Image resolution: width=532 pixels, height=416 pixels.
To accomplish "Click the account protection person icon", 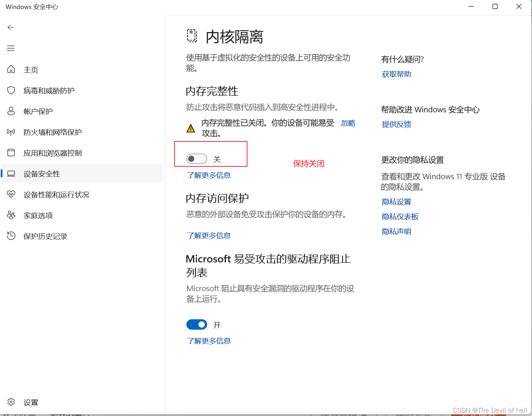I will pyautogui.click(x=11, y=111).
